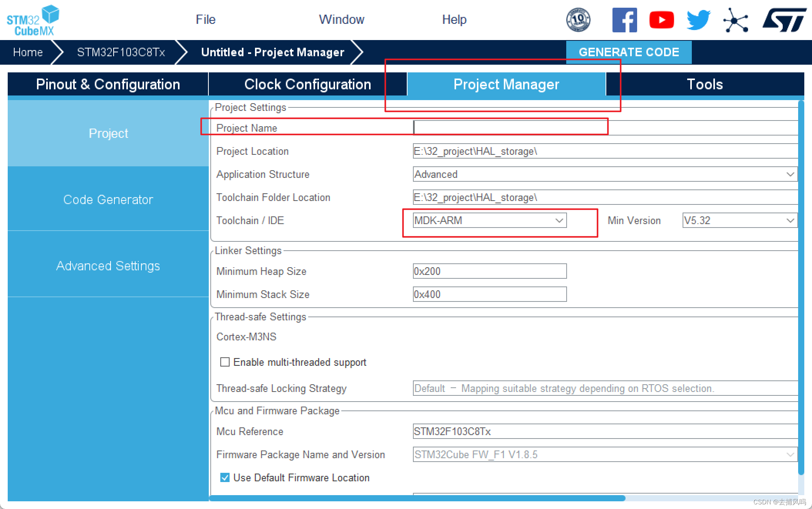Image resolution: width=812 pixels, height=509 pixels.
Task: Uncheck Use Default Firmware Location
Action: pos(225,477)
